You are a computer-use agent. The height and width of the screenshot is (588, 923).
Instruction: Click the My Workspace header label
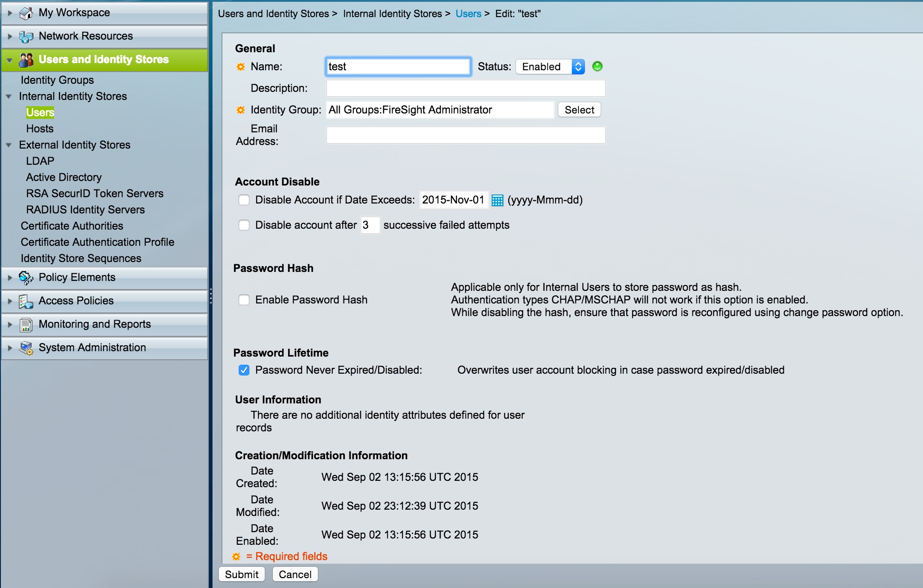click(74, 13)
